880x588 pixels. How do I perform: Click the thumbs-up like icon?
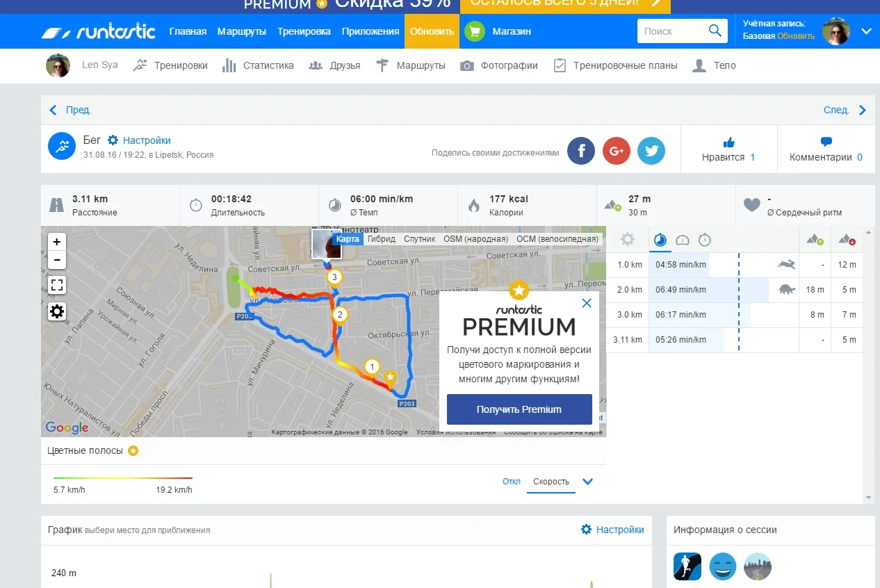pyautogui.click(x=728, y=142)
